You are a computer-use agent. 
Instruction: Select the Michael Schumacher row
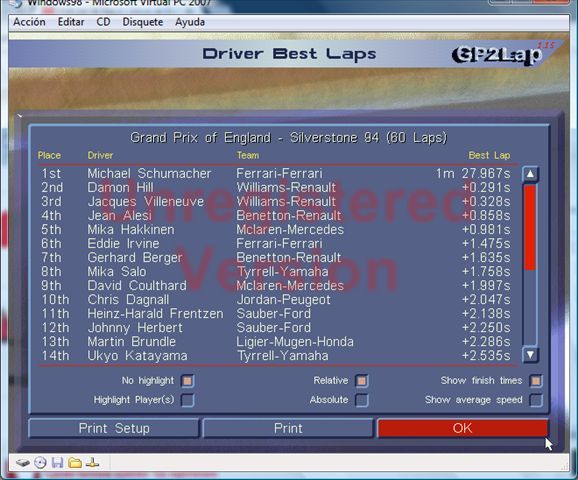(276, 173)
